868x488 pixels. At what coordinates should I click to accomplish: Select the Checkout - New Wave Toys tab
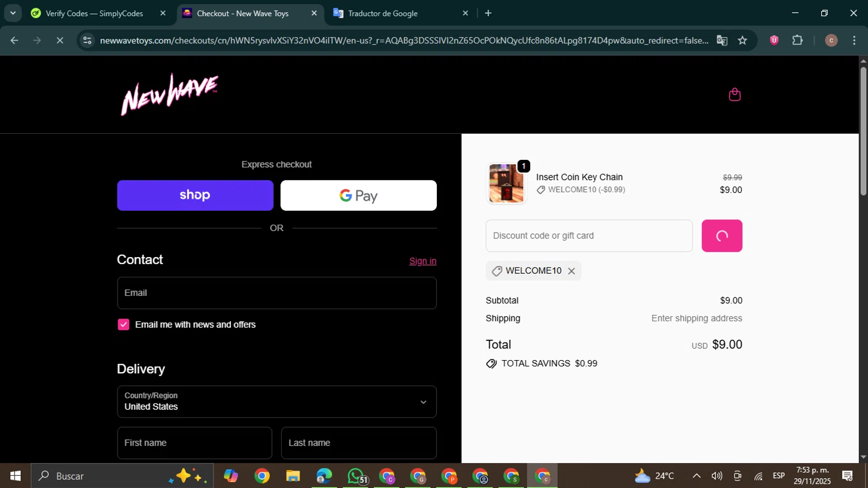242,13
